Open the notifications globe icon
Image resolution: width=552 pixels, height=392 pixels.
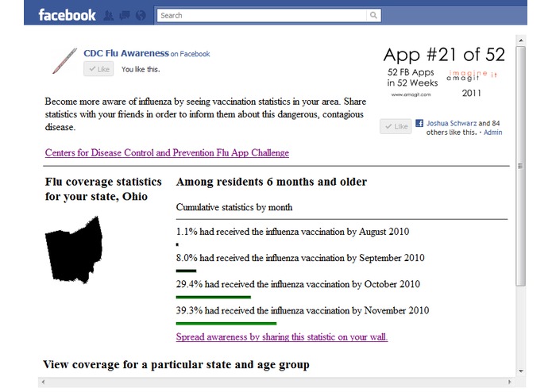click(141, 15)
